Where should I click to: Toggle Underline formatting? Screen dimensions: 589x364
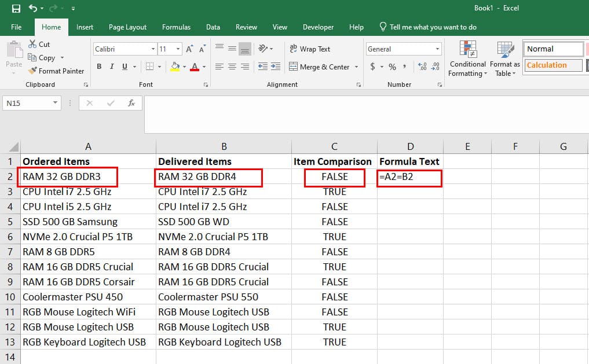[125, 67]
